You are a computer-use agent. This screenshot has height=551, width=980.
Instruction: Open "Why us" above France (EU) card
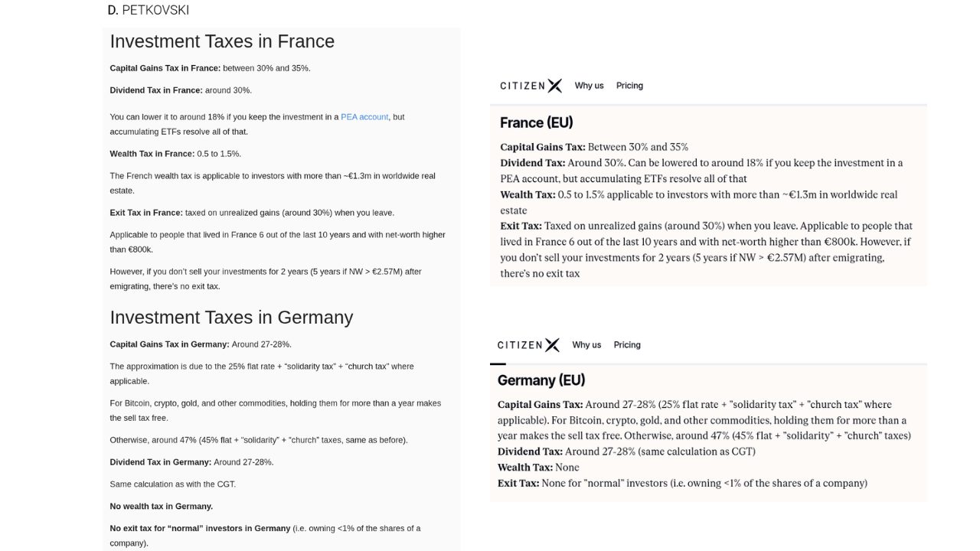(x=589, y=86)
